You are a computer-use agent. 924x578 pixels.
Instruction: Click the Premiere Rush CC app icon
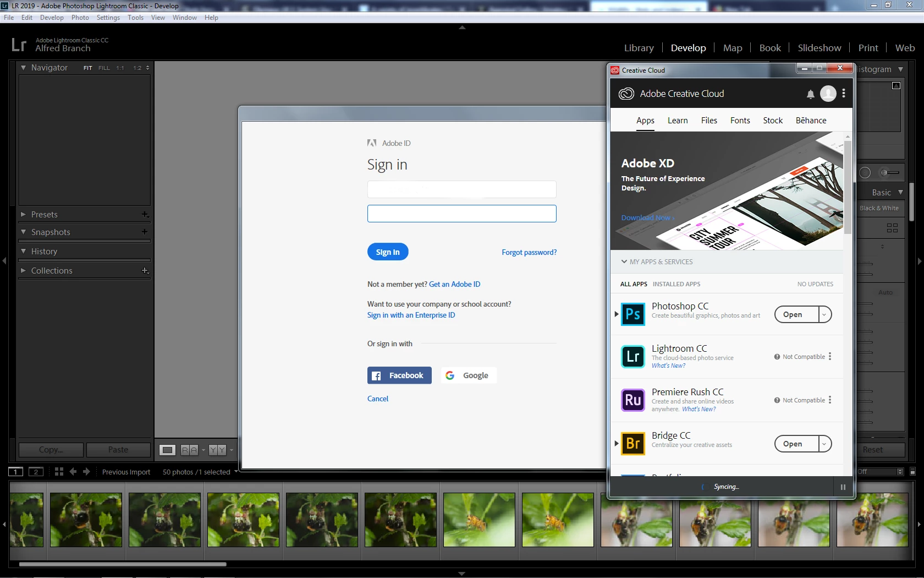click(632, 400)
